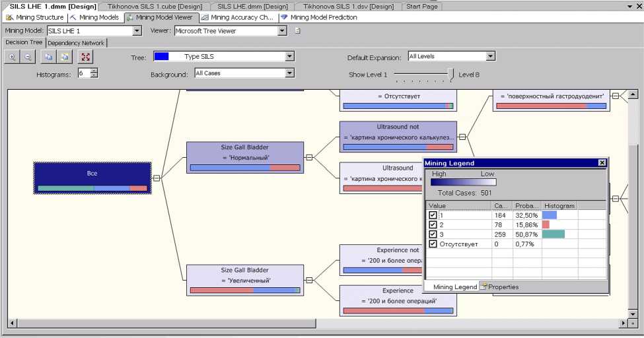Open the Background dropdown All Cases
This screenshot has width=644, height=338.
[x=289, y=73]
